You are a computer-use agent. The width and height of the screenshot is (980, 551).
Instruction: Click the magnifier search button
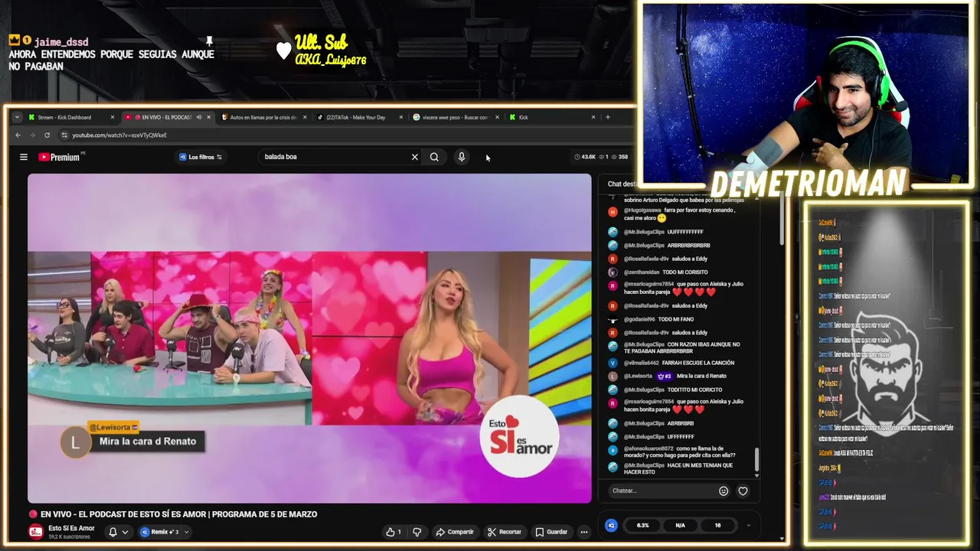pyautogui.click(x=434, y=157)
